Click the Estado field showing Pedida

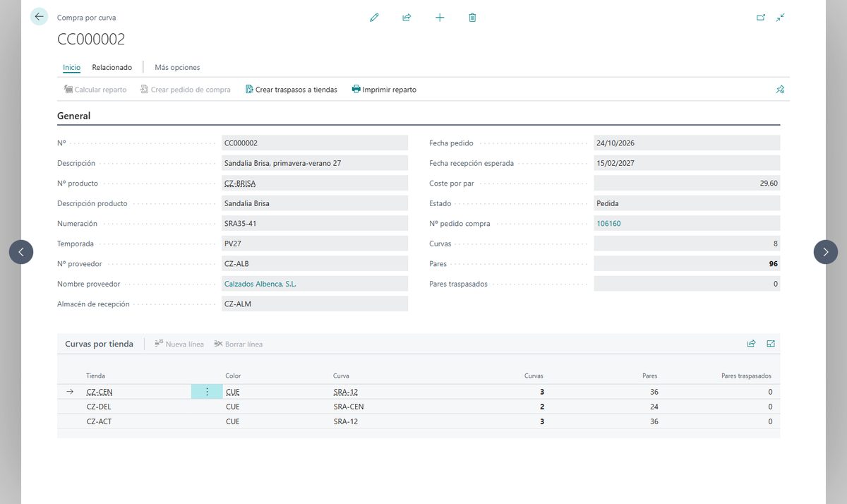coord(687,203)
